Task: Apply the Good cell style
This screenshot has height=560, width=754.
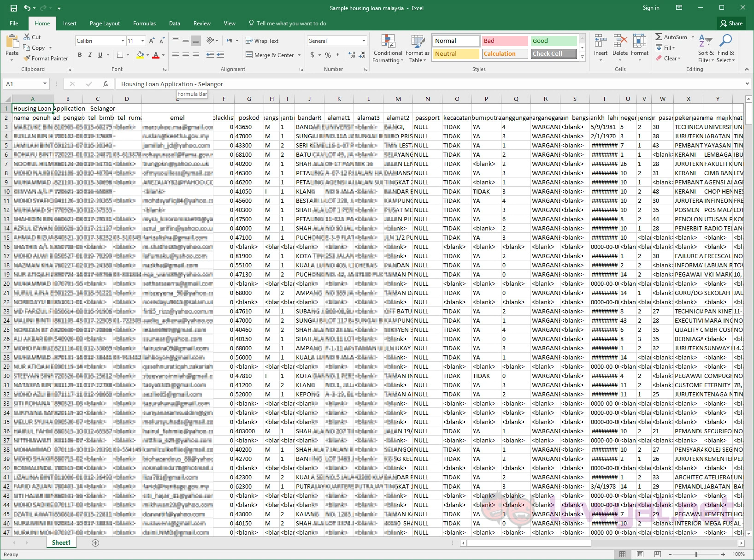Action: click(554, 41)
